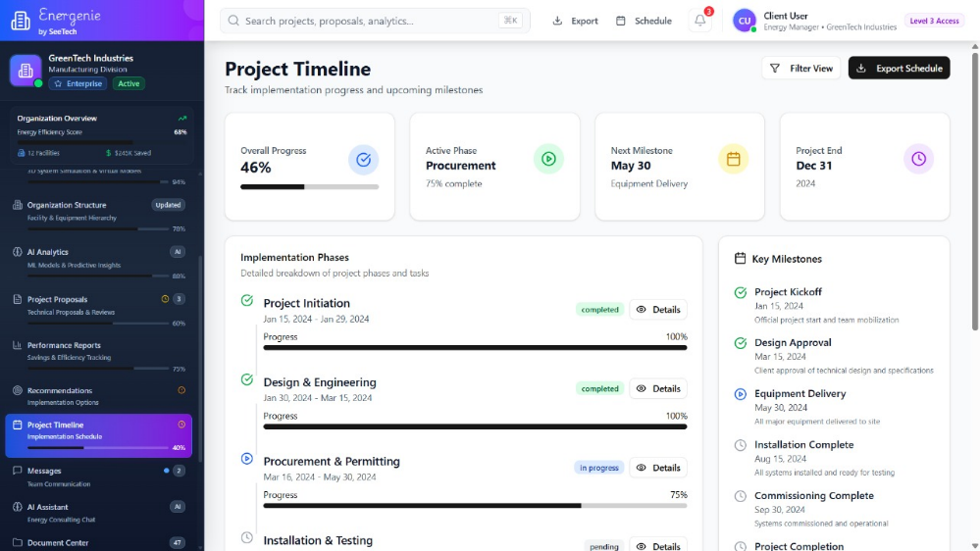Click the Design & Engineering completed check icon
The height and width of the screenshot is (551, 980).
[x=247, y=379]
